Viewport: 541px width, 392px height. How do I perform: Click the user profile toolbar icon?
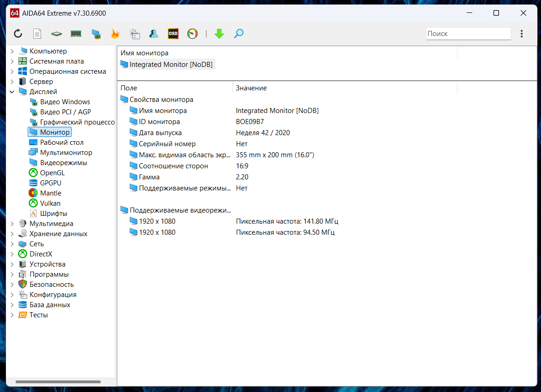click(x=154, y=34)
